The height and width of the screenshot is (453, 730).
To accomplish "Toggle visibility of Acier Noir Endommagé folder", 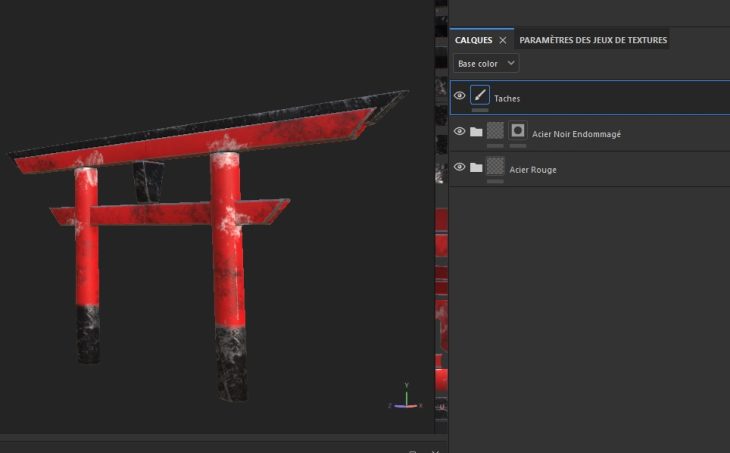I will pos(459,132).
